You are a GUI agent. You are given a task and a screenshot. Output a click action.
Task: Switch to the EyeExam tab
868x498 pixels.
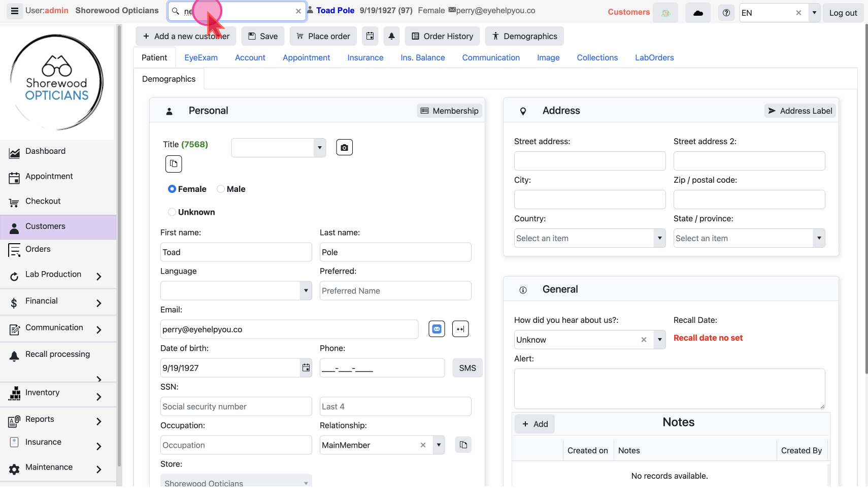(201, 58)
